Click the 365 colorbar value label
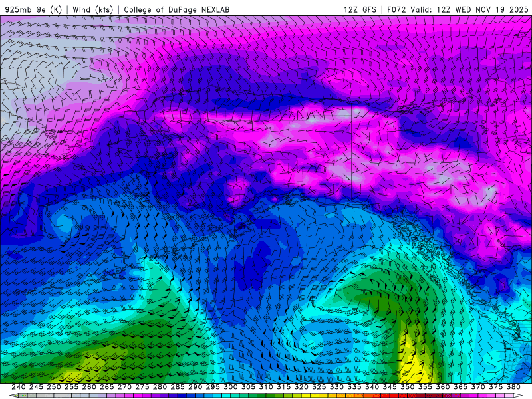The height and width of the screenshot is (399, 532). coord(460,387)
